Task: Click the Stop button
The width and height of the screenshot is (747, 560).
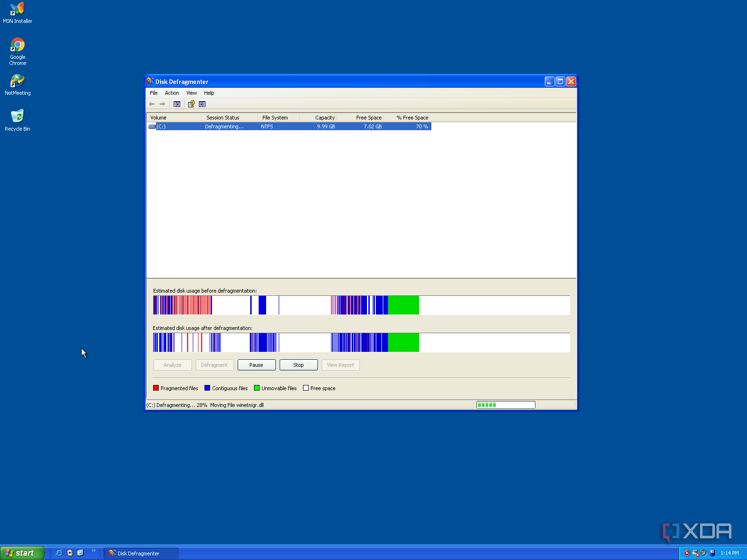Action: pos(298,365)
